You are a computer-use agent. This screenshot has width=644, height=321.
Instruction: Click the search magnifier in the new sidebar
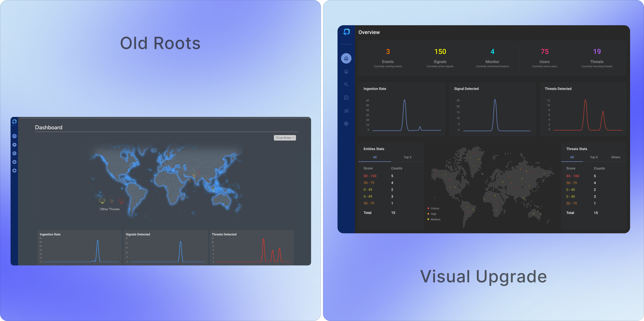tap(346, 84)
